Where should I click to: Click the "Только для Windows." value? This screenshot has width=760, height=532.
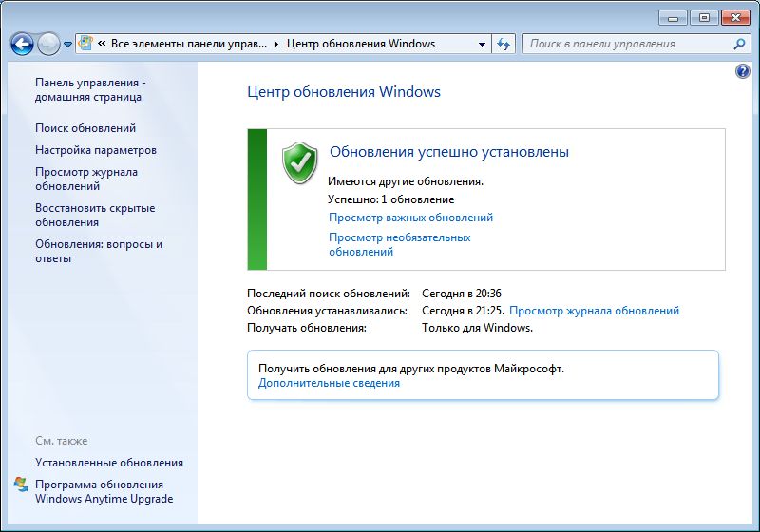(478, 328)
